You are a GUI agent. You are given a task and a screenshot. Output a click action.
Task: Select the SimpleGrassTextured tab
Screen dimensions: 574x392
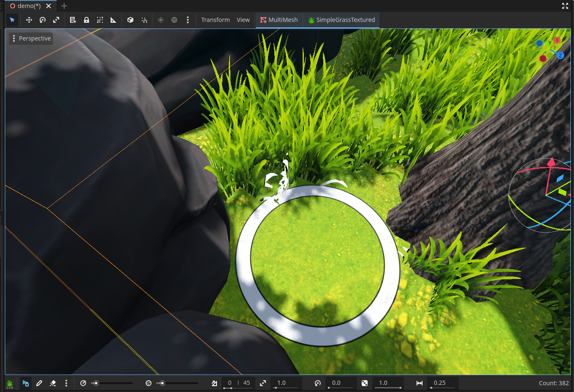pyautogui.click(x=341, y=20)
